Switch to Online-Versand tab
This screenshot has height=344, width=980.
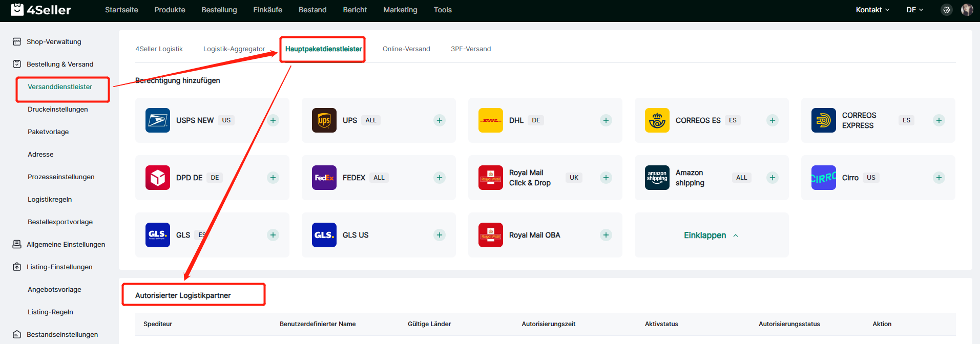[406, 49]
